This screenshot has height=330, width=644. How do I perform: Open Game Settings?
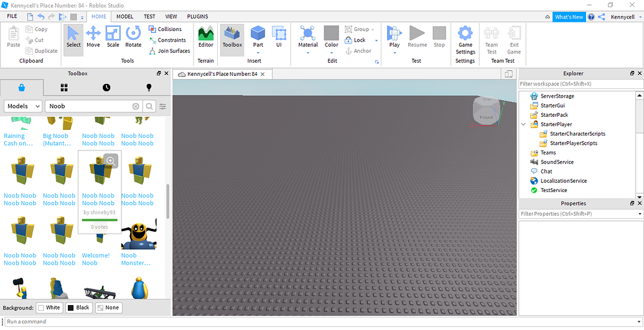click(x=465, y=40)
